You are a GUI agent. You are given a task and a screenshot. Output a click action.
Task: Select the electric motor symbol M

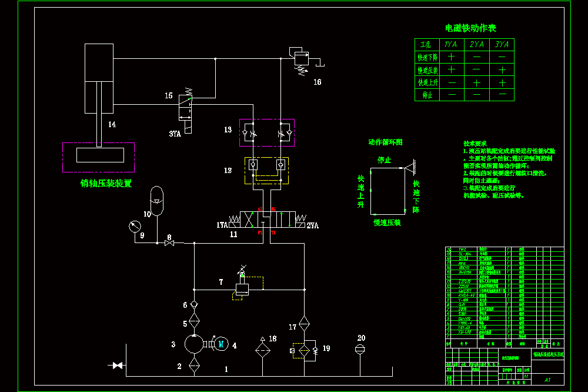tap(221, 344)
